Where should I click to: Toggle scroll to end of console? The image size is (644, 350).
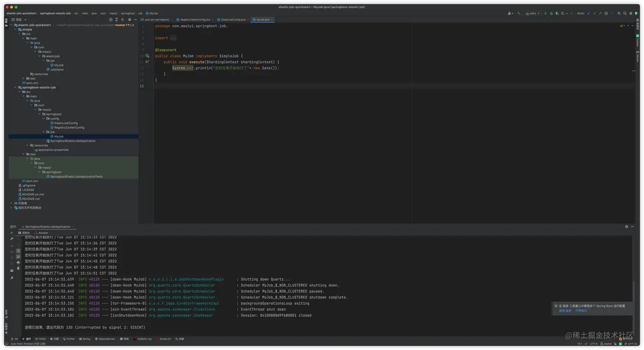click(18, 257)
